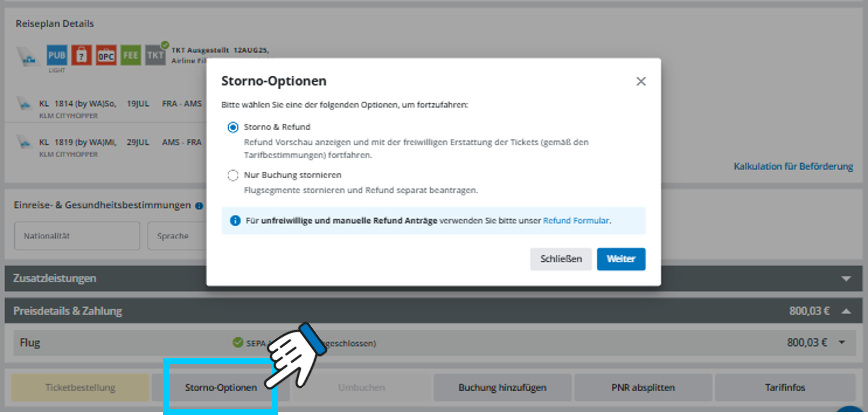Click the blue PUB fare icon
This screenshot has height=415, width=868.
coord(57,55)
